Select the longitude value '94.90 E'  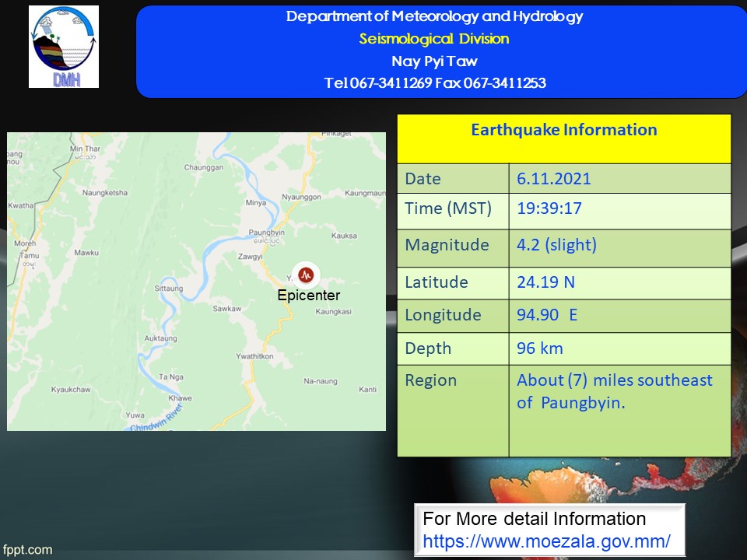(547, 315)
